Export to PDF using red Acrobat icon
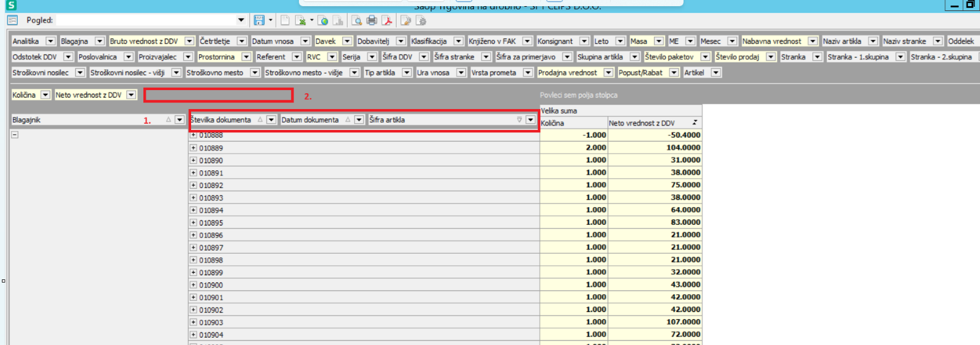This screenshot has height=345, width=980. (x=386, y=20)
